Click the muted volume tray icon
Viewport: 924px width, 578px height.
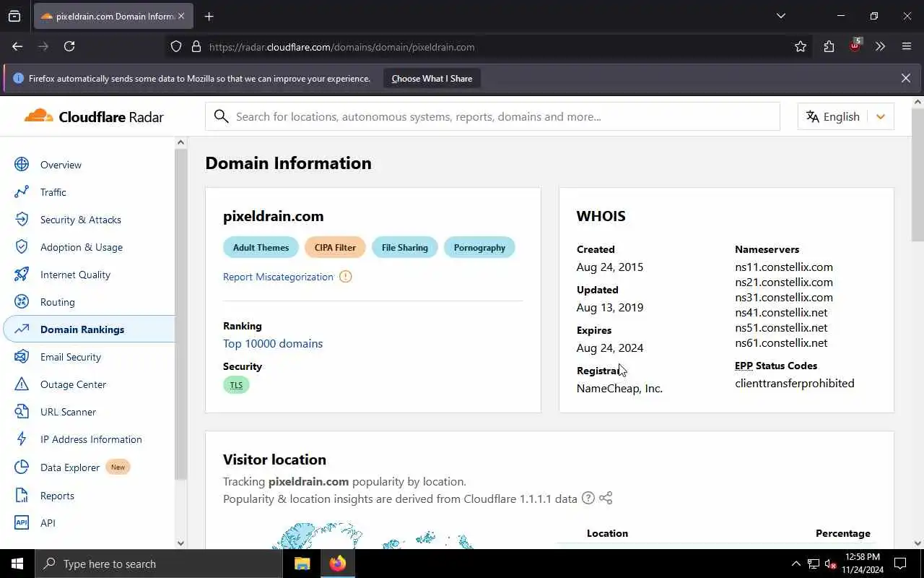(x=830, y=564)
